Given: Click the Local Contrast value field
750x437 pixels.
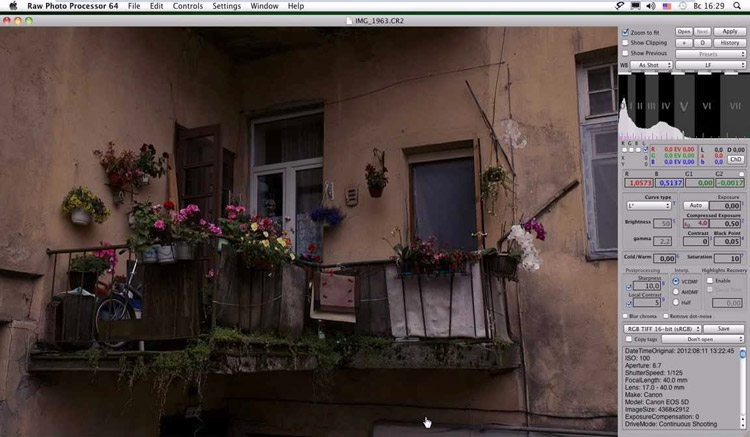Looking at the screenshot, I should tap(647, 303).
